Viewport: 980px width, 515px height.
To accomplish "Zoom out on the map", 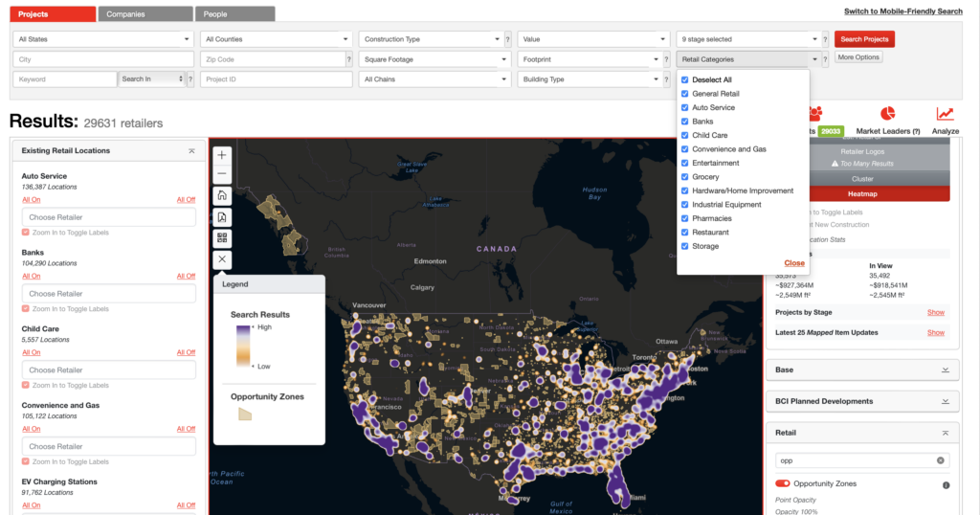I will coord(222,174).
